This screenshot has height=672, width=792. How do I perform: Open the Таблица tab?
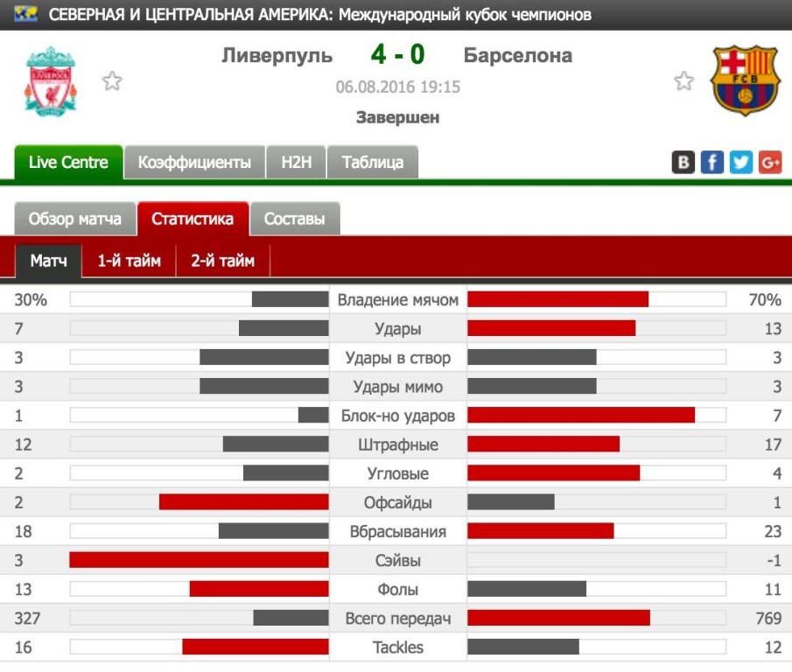(x=373, y=162)
